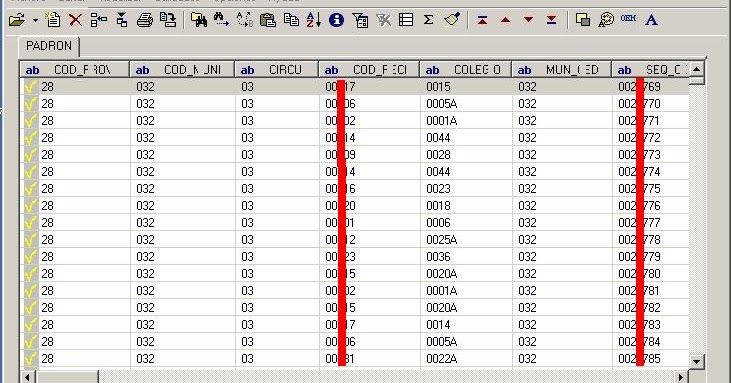Toggle the check mark on row with COLEGIO 0015
The height and width of the screenshot is (383, 731).
[x=31, y=87]
